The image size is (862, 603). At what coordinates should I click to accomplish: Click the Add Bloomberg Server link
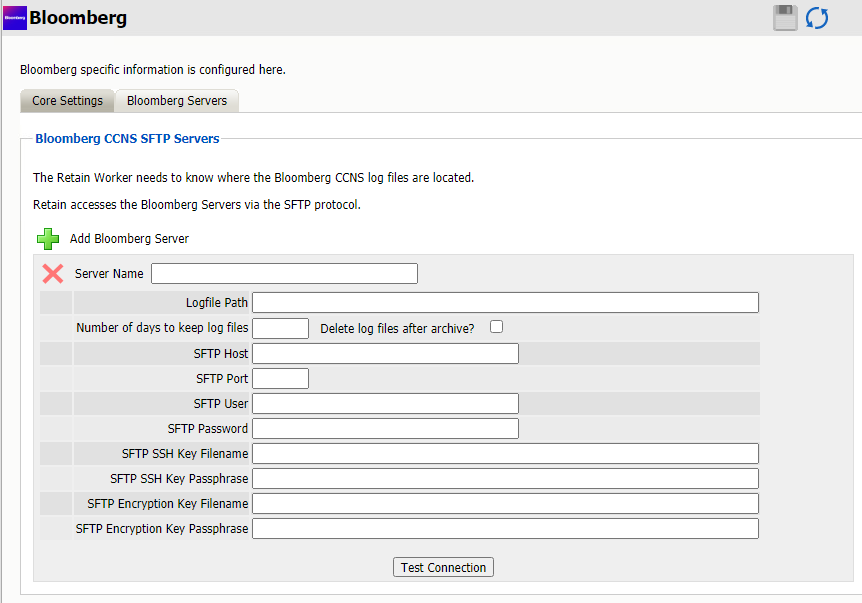coord(129,239)
